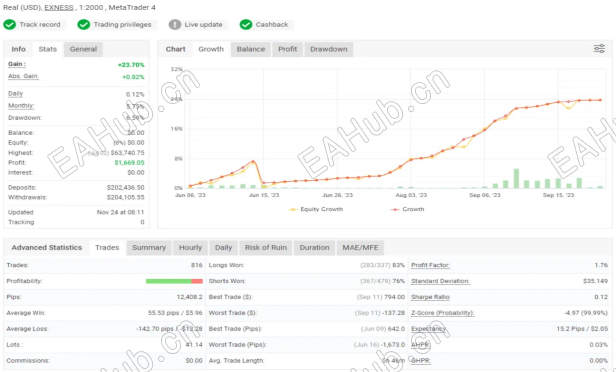Click the Cashback verified checkmark icon
The height and width of the screenshot is (372, 616).
pos(246,25)
